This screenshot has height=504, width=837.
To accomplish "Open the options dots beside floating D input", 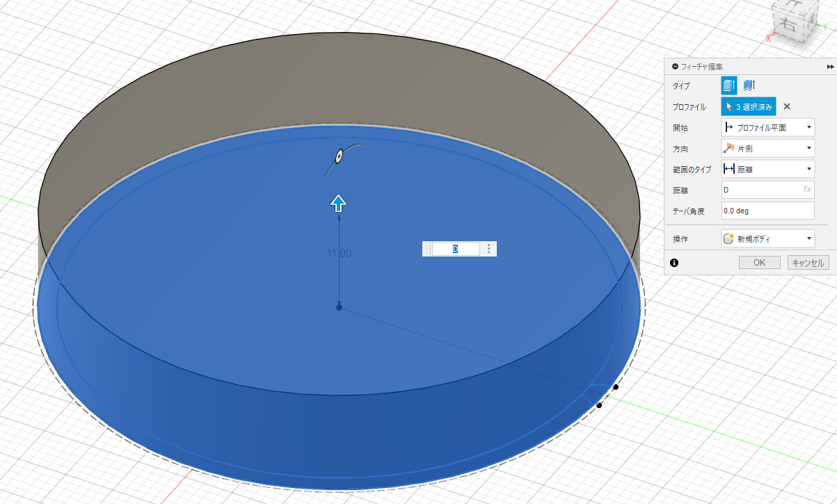I will [x=488, y=249].
